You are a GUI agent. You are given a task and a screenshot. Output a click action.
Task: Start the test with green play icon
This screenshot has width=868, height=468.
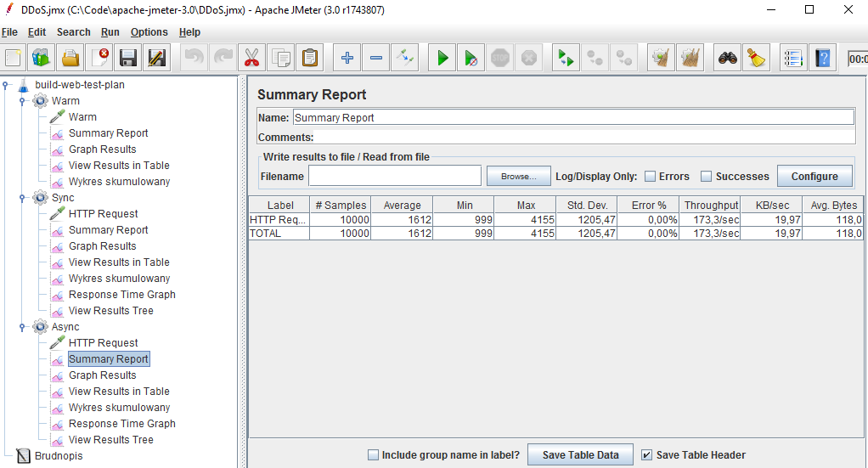[x=442, y=58]
